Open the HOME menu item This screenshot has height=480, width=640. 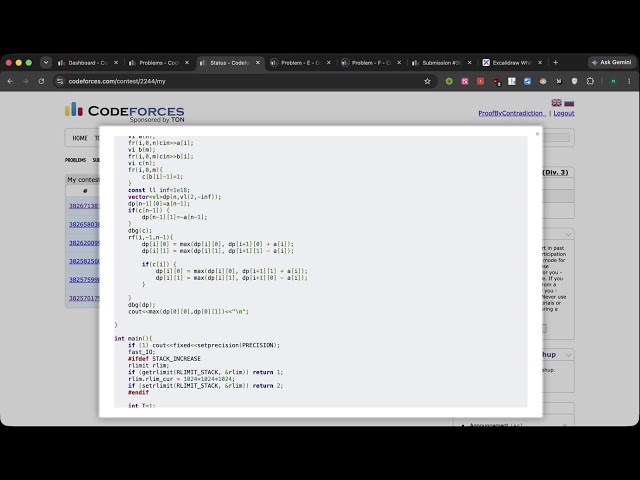click(x=80, y=138)
